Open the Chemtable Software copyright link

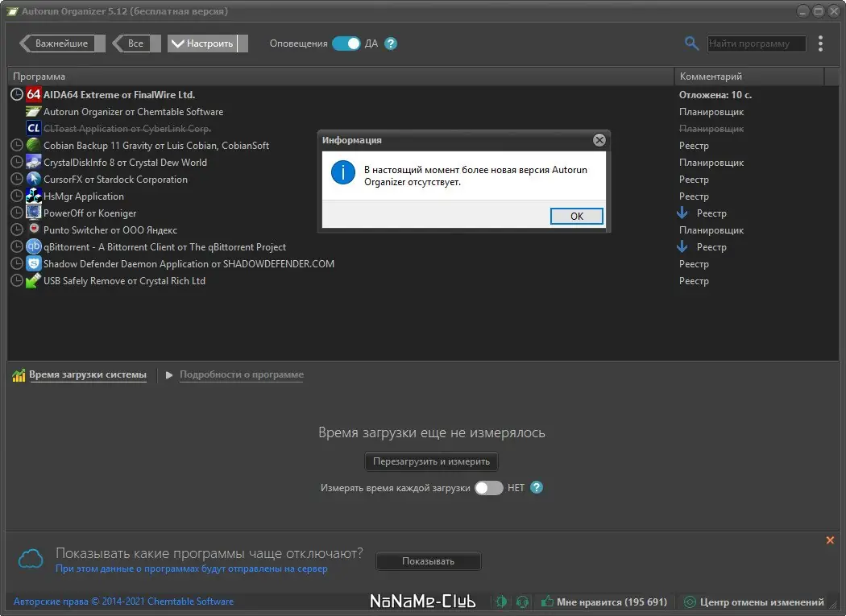tap(123, 602)
